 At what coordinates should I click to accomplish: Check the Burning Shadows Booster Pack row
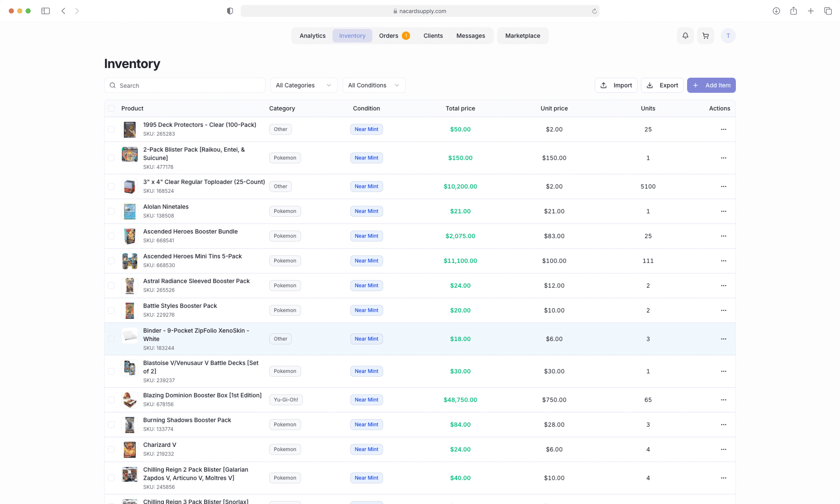(111, 425)
